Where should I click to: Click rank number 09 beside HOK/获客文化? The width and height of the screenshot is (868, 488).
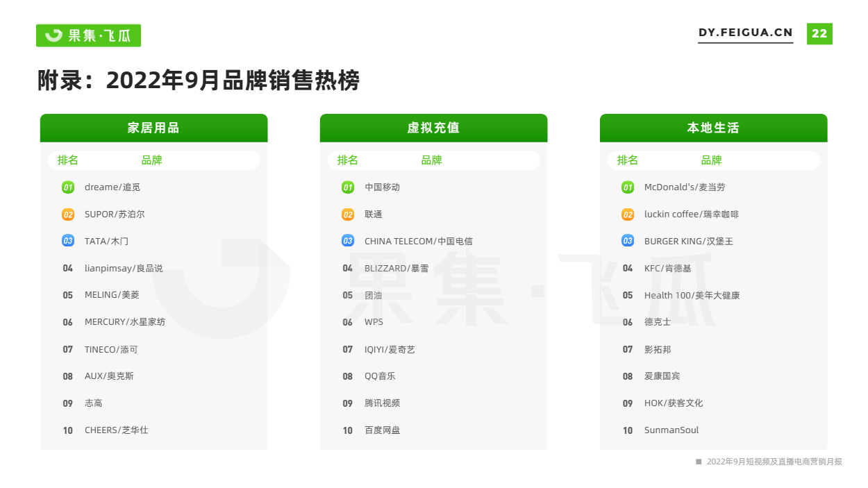click(628, 403)
